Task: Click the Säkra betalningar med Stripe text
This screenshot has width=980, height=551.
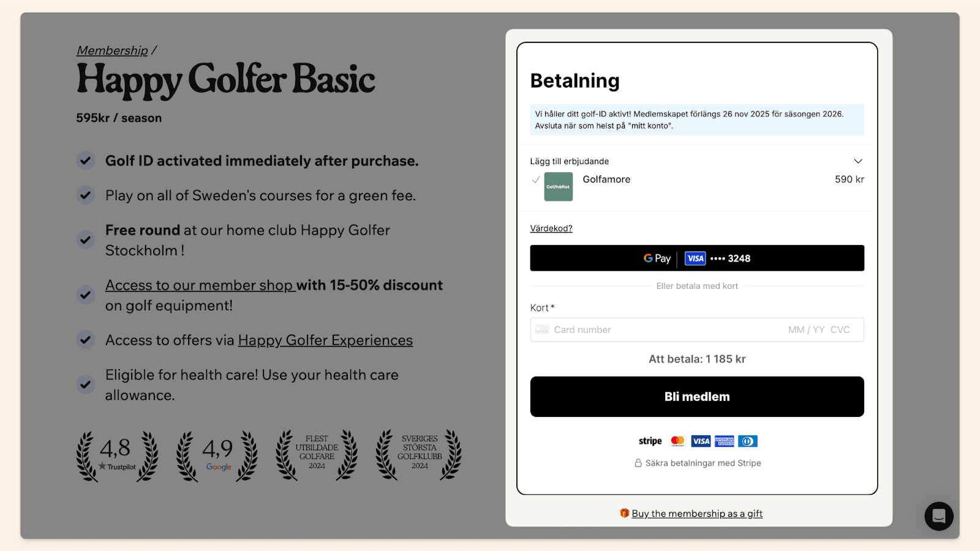Action: click(x=703, y=463)
